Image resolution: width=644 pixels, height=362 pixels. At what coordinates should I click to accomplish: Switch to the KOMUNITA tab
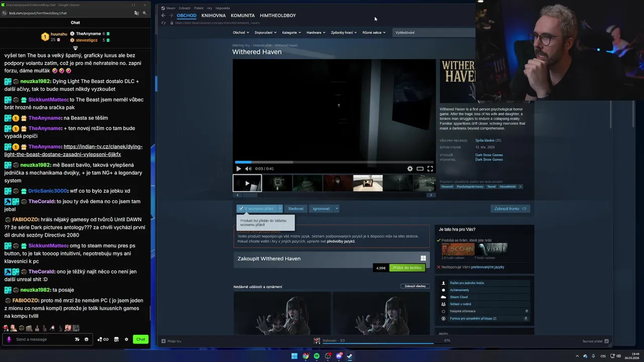point(243,16)
